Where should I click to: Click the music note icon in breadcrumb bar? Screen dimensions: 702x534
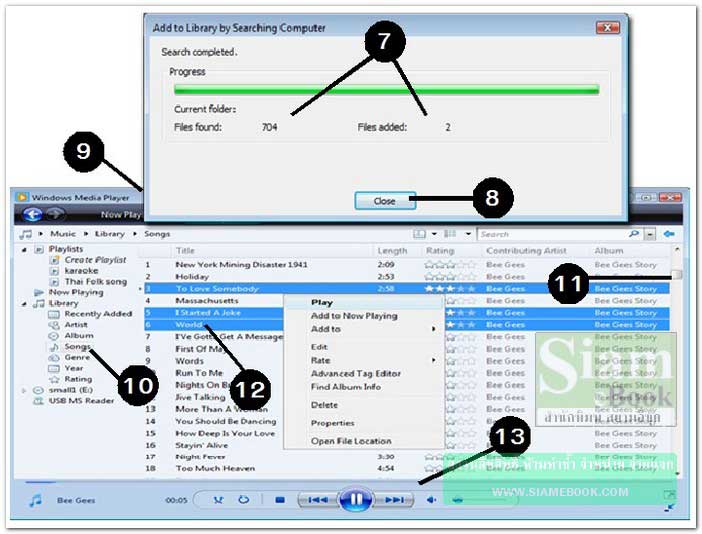tap(26, 234)
